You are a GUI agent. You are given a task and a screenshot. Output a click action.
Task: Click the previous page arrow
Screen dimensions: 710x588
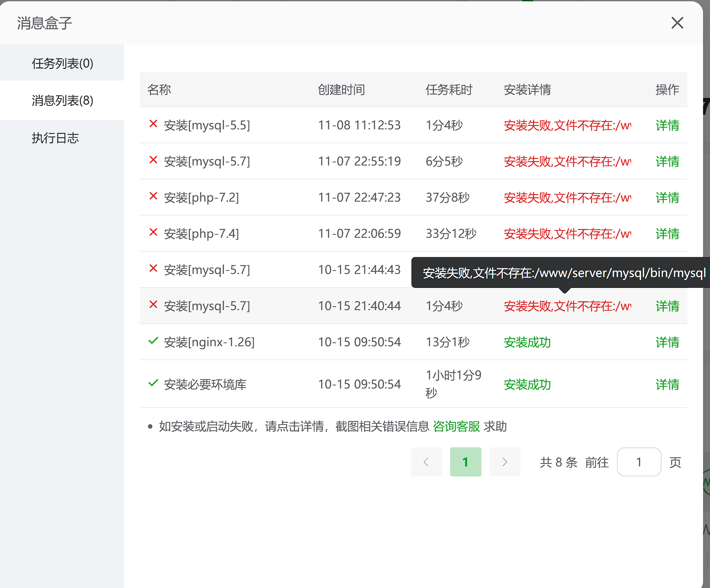tap(426, 462)
